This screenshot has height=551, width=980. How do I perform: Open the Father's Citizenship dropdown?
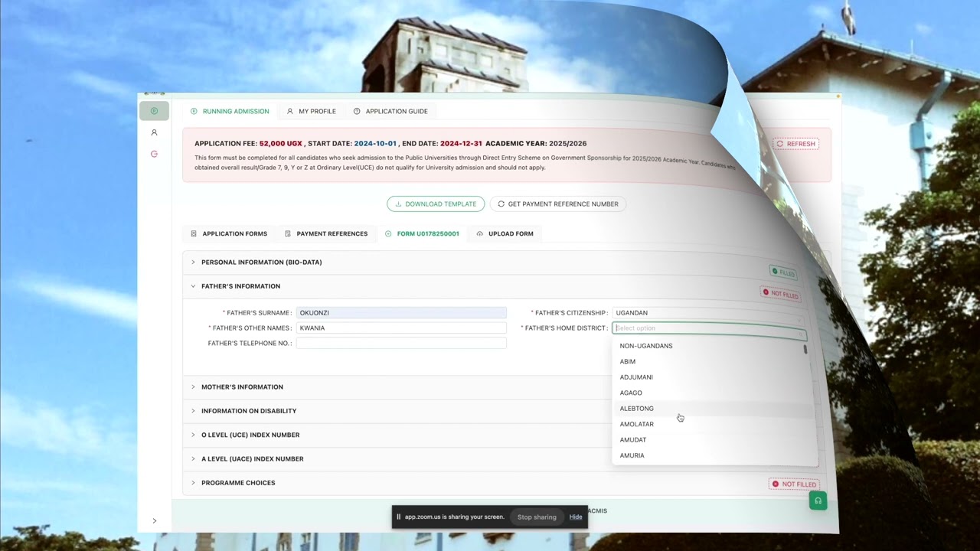click(x=709, y=312)
